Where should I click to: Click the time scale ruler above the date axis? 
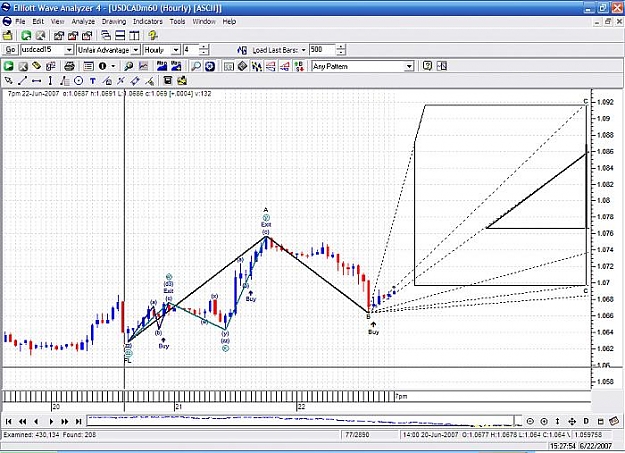tap(198, 396)
